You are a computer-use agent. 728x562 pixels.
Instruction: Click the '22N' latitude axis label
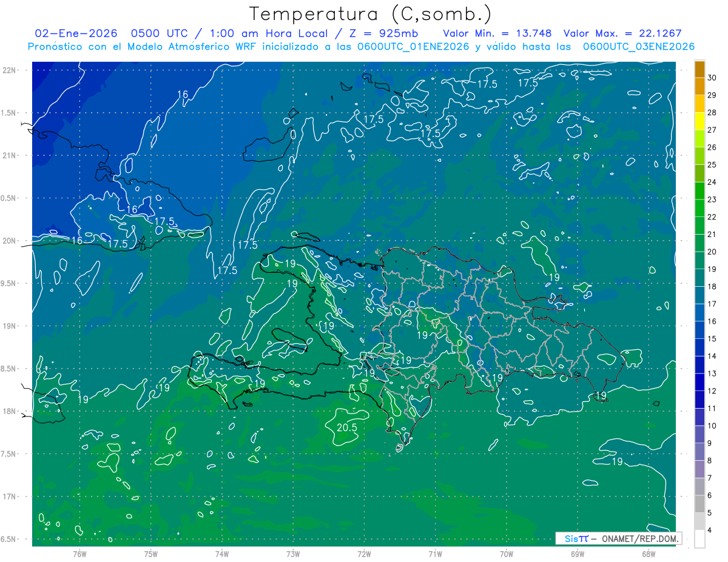tap(10, 70)
